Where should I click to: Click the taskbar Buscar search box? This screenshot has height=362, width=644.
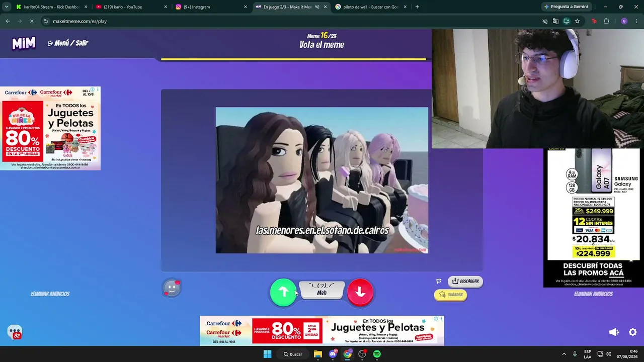pos(292,354)
